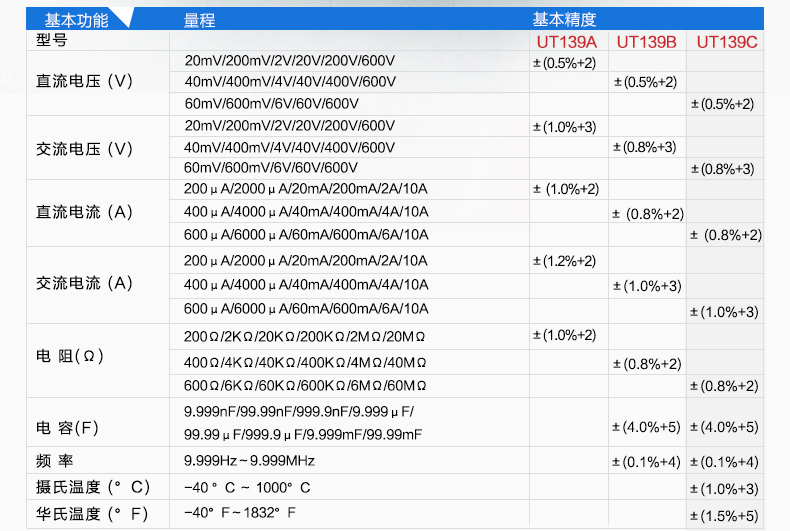Image resolution: width=790 pixels, height=531 pixels.
Task: Select the -40°C ~ 1000°C range cell
Action: point(247,487)
